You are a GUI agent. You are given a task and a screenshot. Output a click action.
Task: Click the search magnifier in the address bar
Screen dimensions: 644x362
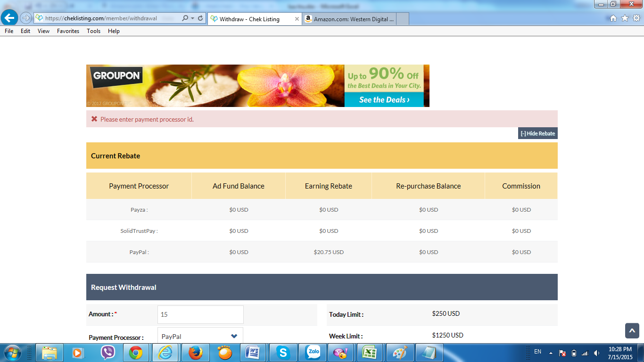(x=185, y=18)
